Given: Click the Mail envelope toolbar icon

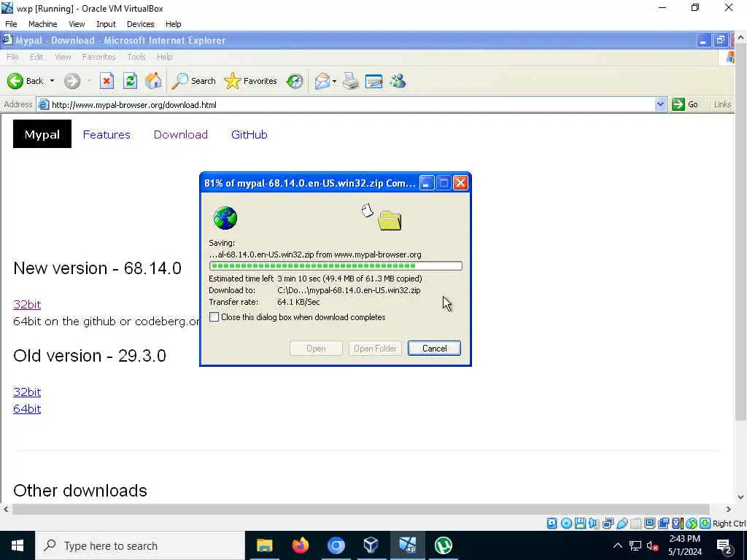Looking at the screenshot, I should 322,81.
